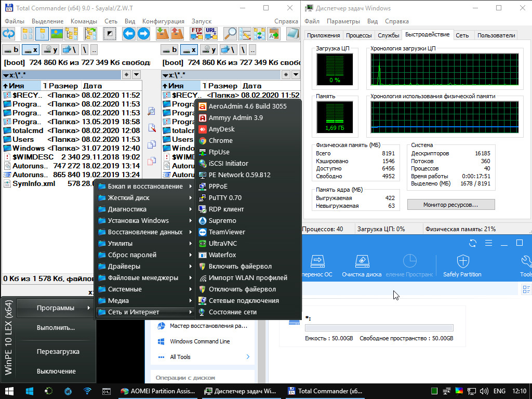The height and width of the screenshot is (399, 532).
Task: Click Перезагрузка in the start menu
Action: (x=58, y=352)
